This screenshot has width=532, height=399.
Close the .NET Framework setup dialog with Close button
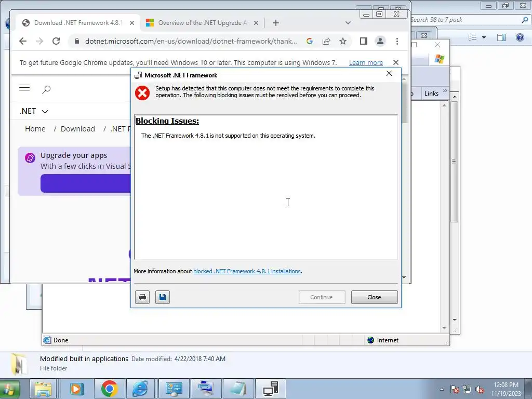(x=374, y=297)
